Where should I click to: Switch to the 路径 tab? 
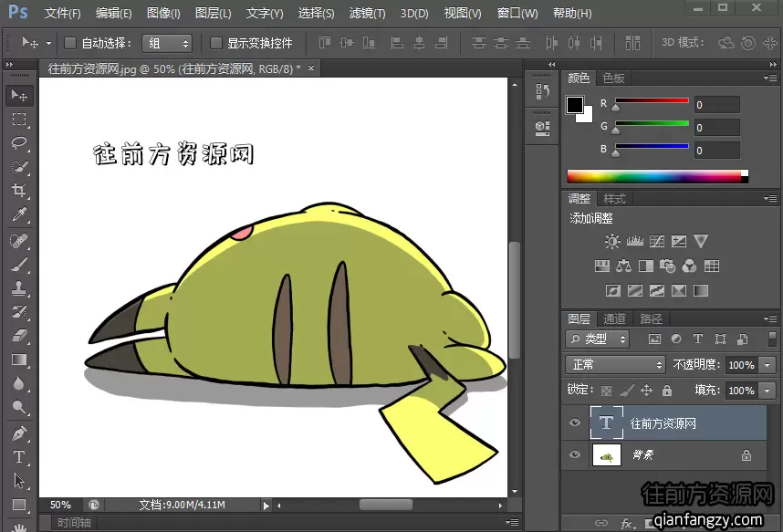pyautogui.click(x=651, y=318)
